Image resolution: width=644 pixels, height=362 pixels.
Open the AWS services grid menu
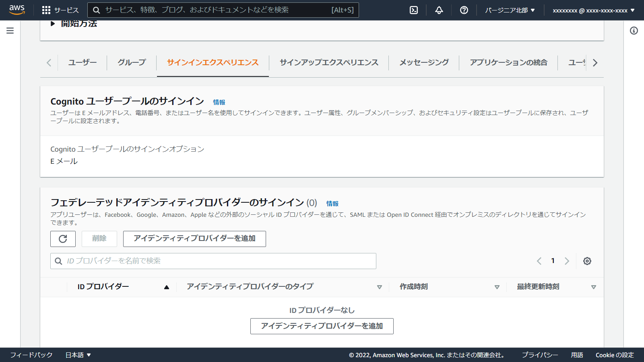(x=47, y=10)
